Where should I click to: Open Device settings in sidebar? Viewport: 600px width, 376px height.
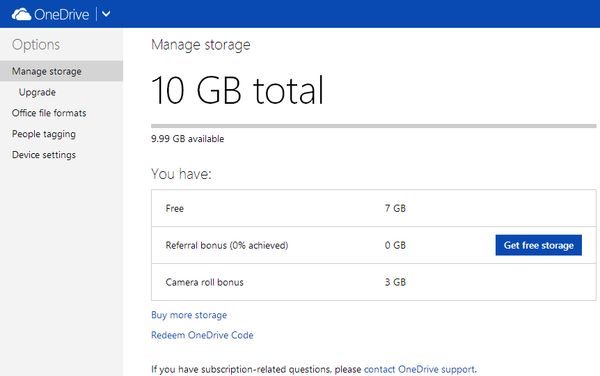pyautogui.click(x=44, y=155)
